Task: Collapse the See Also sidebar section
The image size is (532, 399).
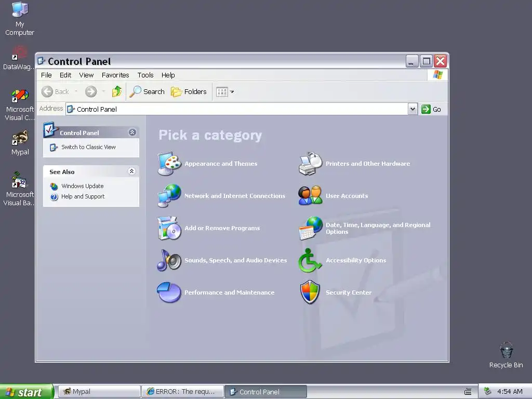Action: click(132, 171)
